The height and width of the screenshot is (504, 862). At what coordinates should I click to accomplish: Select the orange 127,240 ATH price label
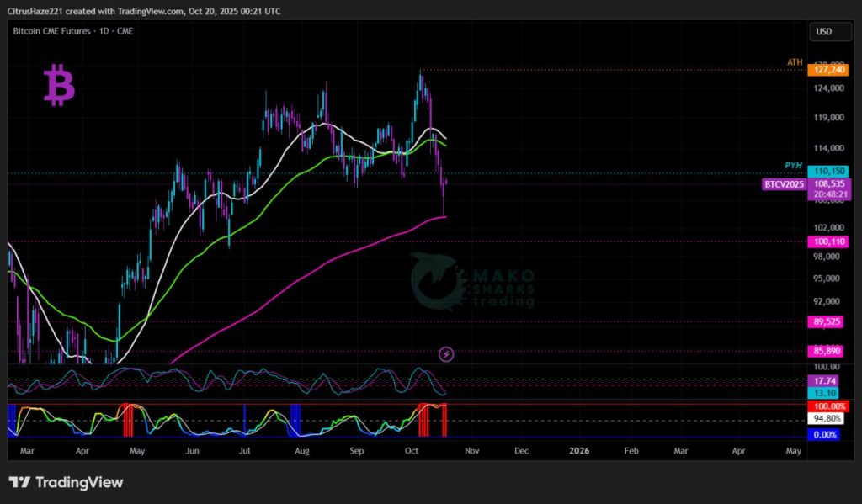click(829, 70)
